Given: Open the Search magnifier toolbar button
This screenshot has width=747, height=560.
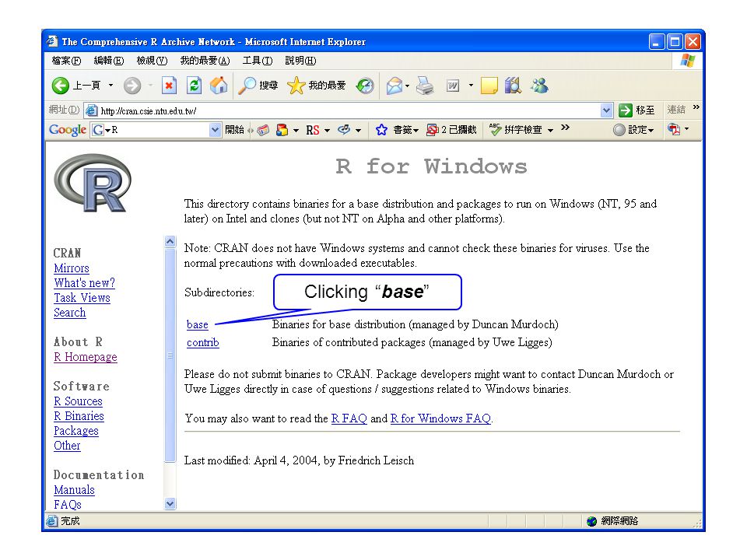Looking at the screenshot, I should click(x=258, y=86).
